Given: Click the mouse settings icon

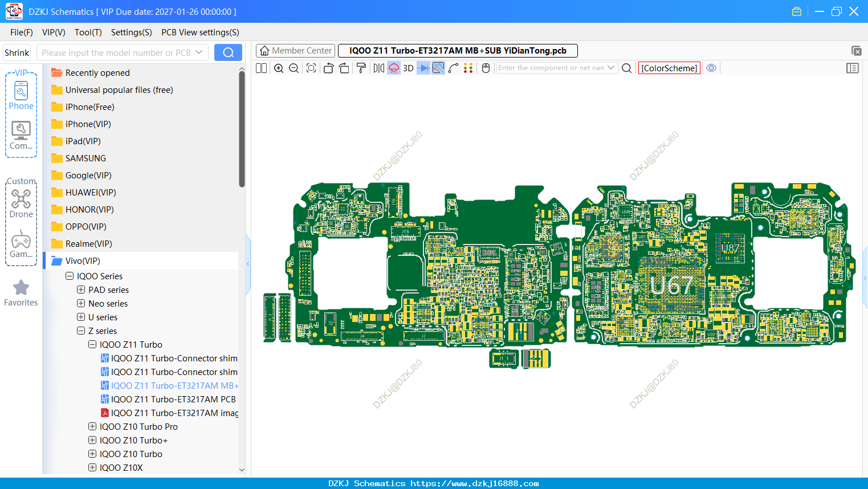Looking at the screenshot, I should pyautogui.click(x=486, y=68).
